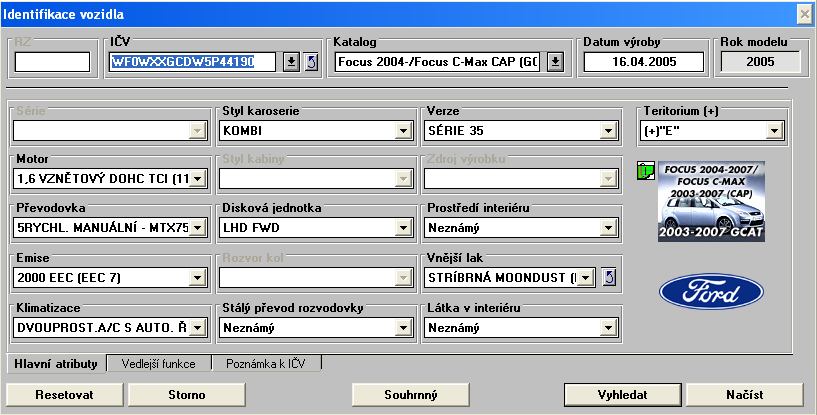Viewport: 817px width, 415px height.
Task: Click the Focus C-Max catalog thumbnail
Action: click(710, 201)
